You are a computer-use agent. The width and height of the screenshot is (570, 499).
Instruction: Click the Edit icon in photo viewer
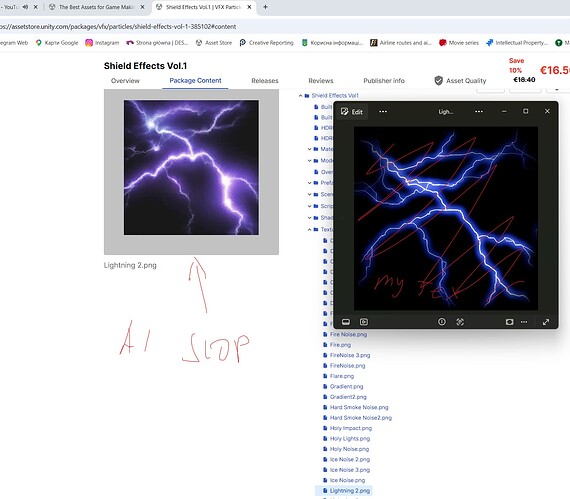click(x=344, y=112)
